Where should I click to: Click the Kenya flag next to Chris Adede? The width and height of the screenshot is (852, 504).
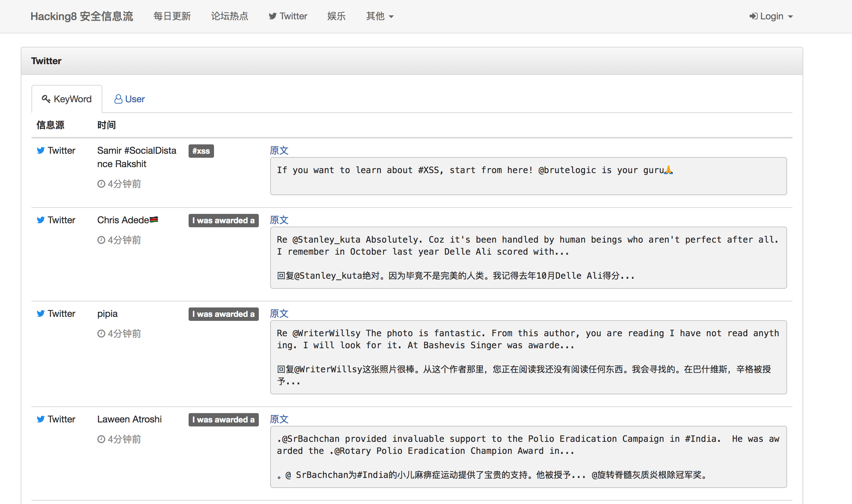[x=154, y=219]
